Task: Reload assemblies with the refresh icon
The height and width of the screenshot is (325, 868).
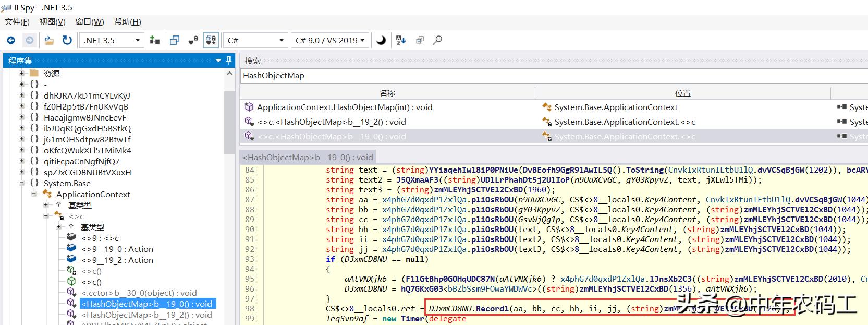Action: click(x=67, y=40)
